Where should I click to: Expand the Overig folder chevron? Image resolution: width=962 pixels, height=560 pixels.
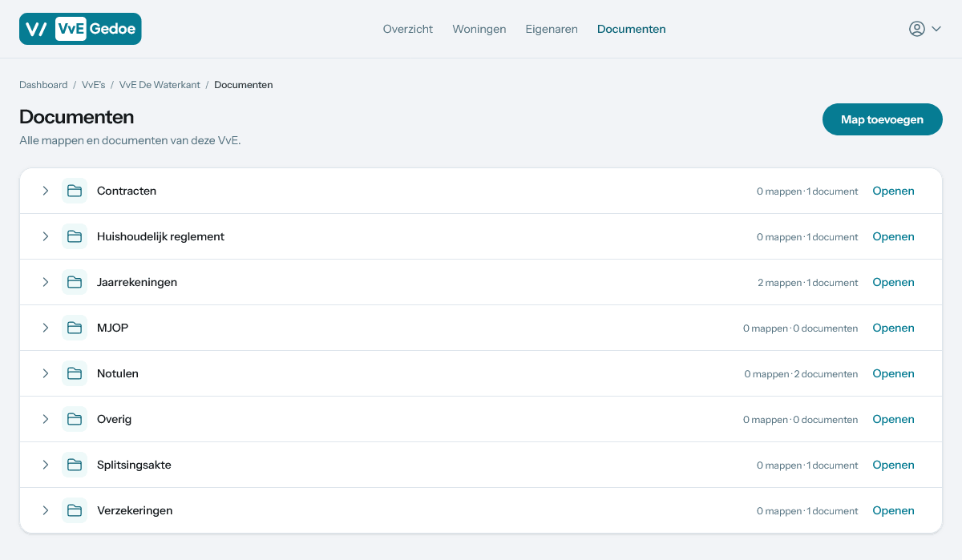(x=46, y=419)
